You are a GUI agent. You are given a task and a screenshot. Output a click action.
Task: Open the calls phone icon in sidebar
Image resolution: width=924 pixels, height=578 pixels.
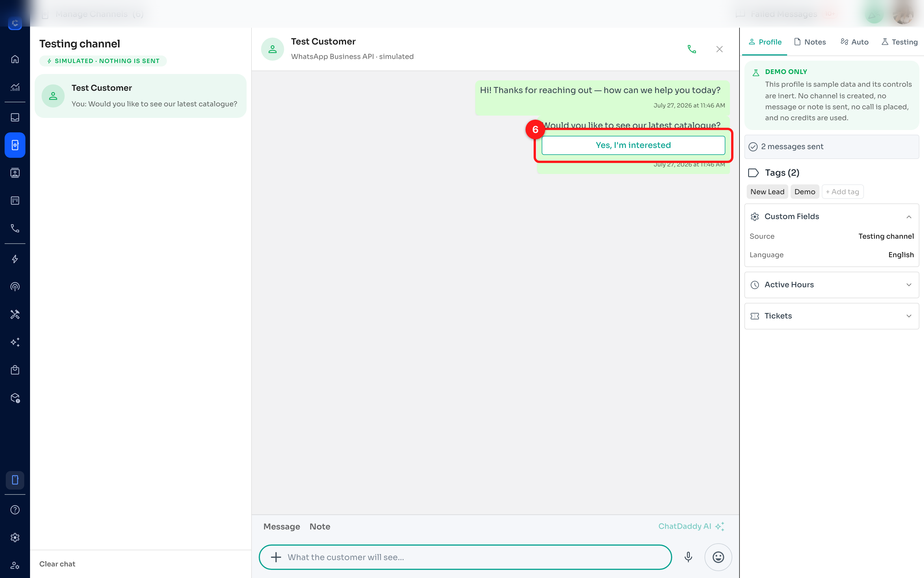click(15, 228)
